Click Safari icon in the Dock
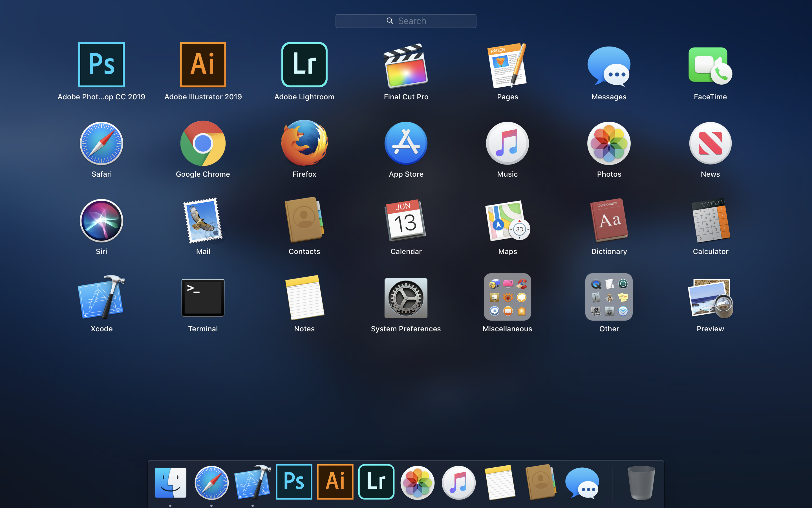 pyautogui.click(x=211, y=483)
